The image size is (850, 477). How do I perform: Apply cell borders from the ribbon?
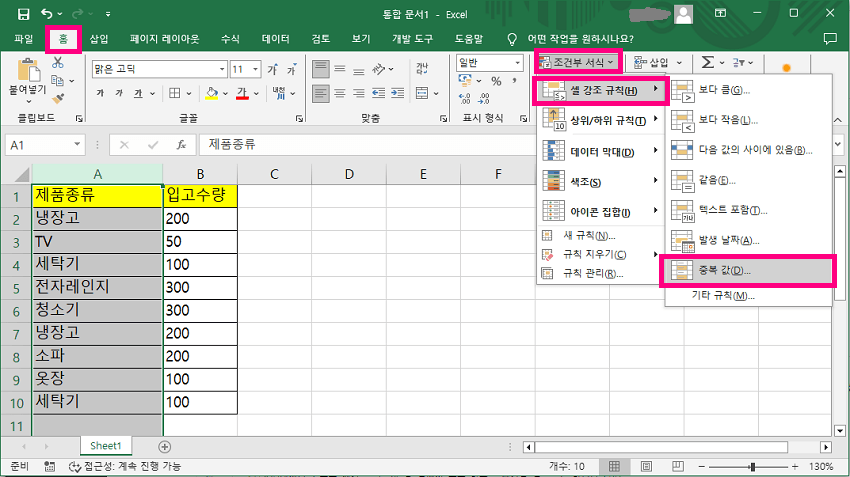[x=175, y=93]
